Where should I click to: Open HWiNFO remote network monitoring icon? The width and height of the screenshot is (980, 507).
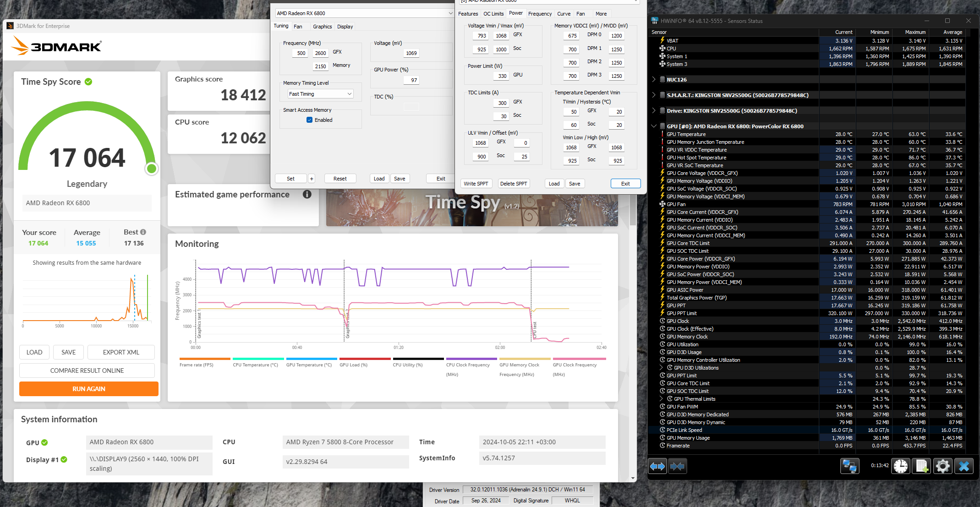849,466
